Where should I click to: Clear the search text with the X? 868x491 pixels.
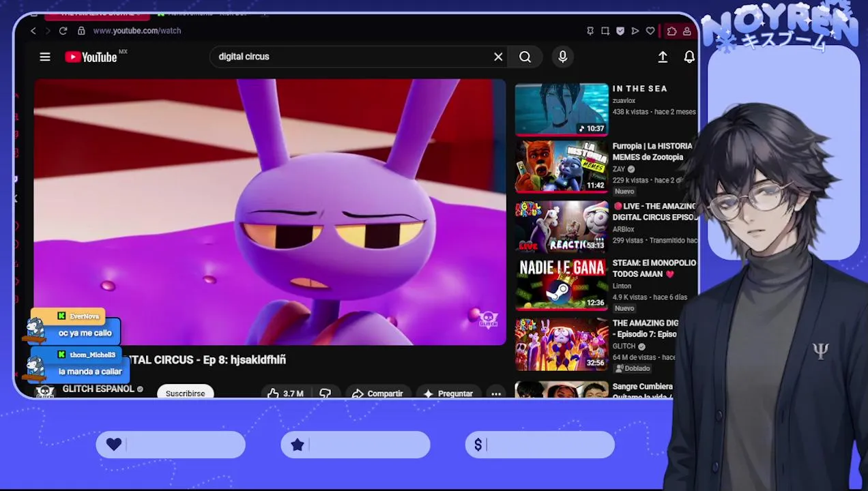(498, 57)
